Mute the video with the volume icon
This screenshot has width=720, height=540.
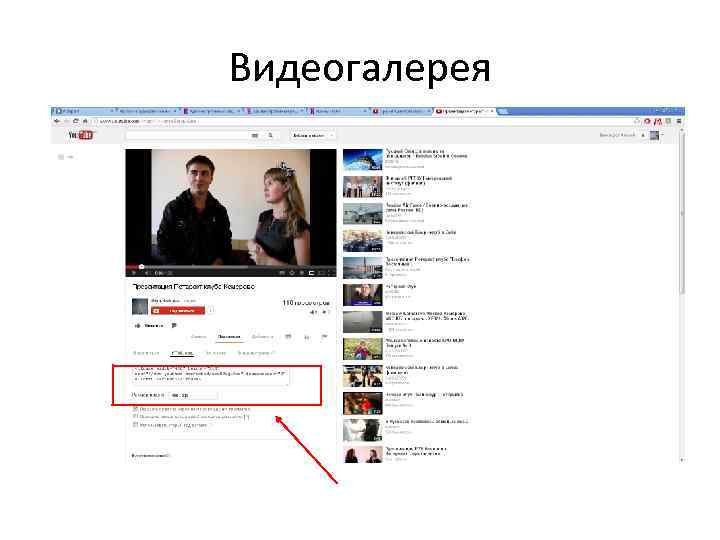148,273
